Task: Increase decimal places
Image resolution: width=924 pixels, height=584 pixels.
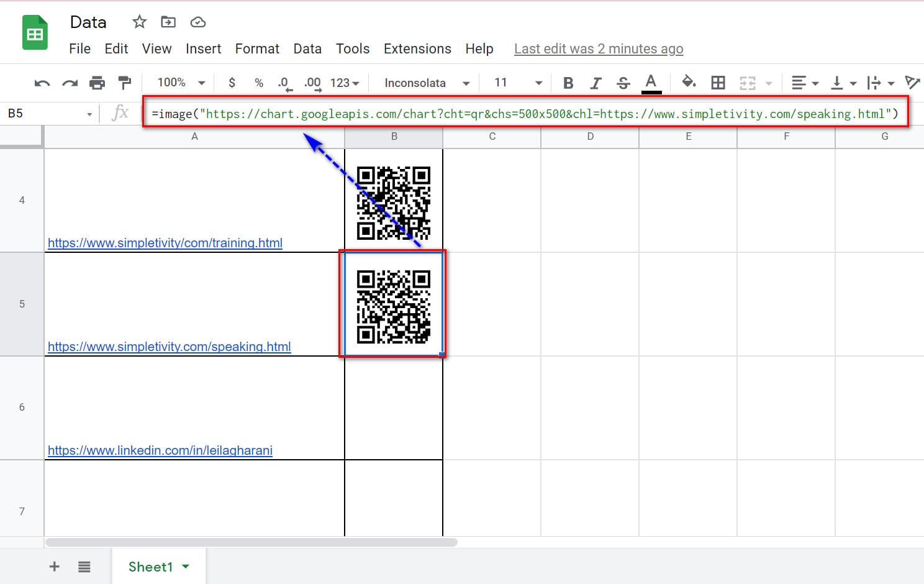Action: 312,83
